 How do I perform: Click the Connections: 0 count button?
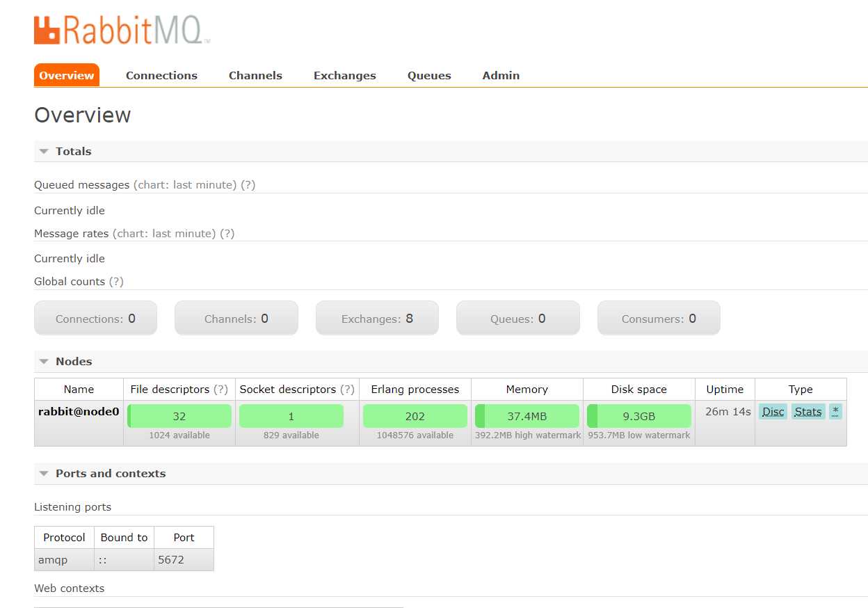(95, 318)
